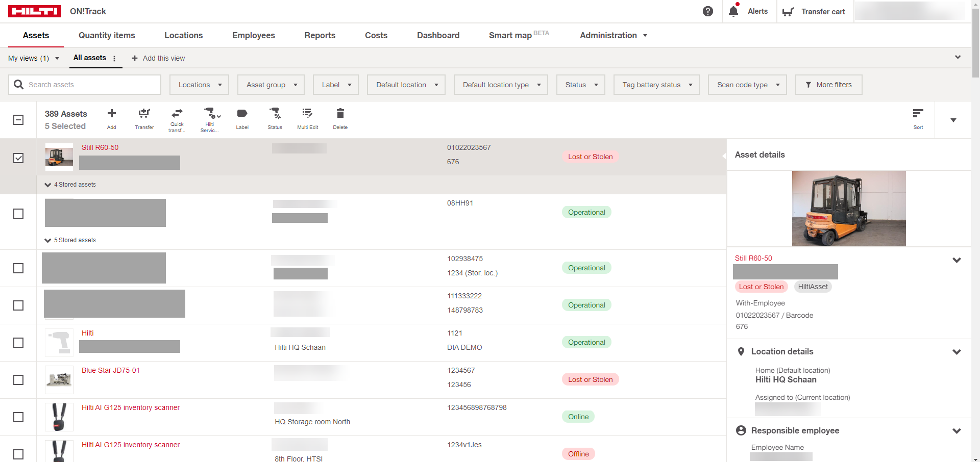Click the Blue Star JD75-01 thumbnail
The image size is (980, 462).
(59, 380)
